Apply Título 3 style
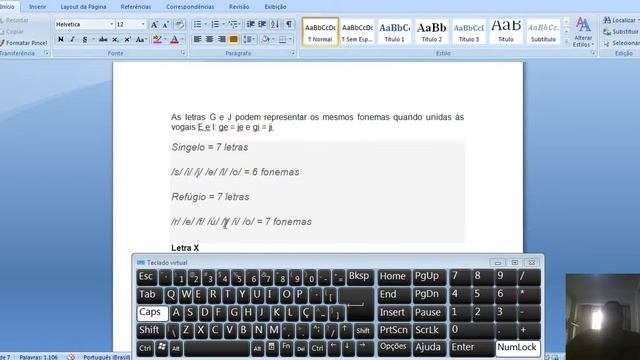Viewport: 640px width, 360px height. [469, 31]
